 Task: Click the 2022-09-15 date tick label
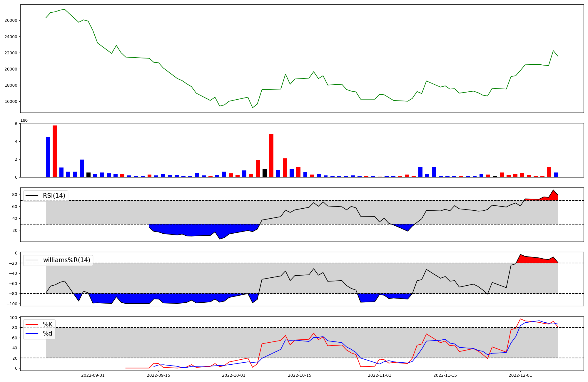coord(158,375)
